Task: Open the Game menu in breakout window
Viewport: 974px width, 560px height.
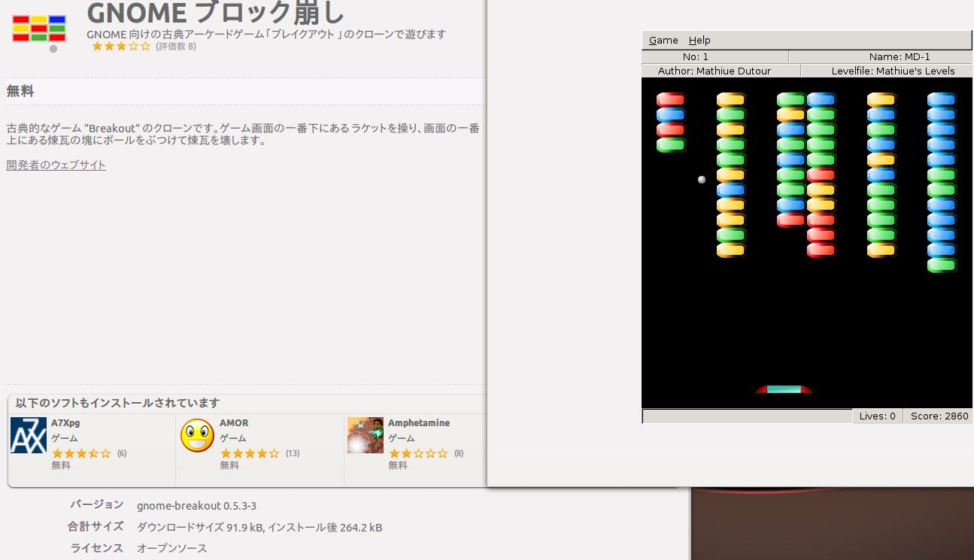Action: (663, 41)
